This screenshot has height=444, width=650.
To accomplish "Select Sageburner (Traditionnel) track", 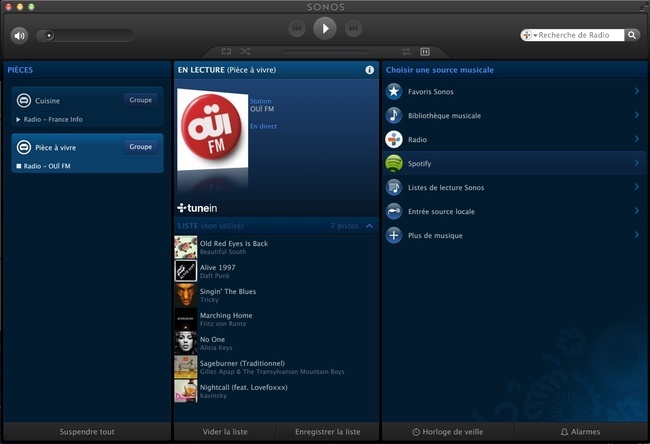I will pyautogui.click(x=276, y=367).
